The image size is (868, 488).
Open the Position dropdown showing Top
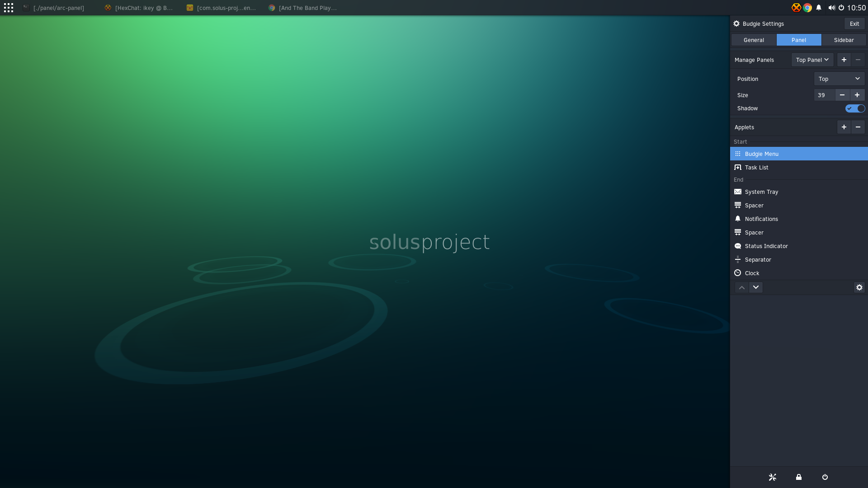tap(839, 79)
